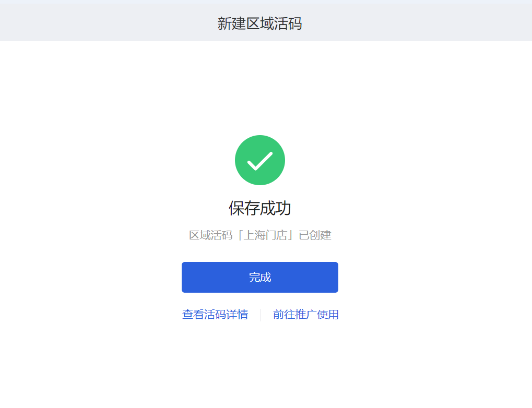Click the 保存成功 heading text

[260, 208]
